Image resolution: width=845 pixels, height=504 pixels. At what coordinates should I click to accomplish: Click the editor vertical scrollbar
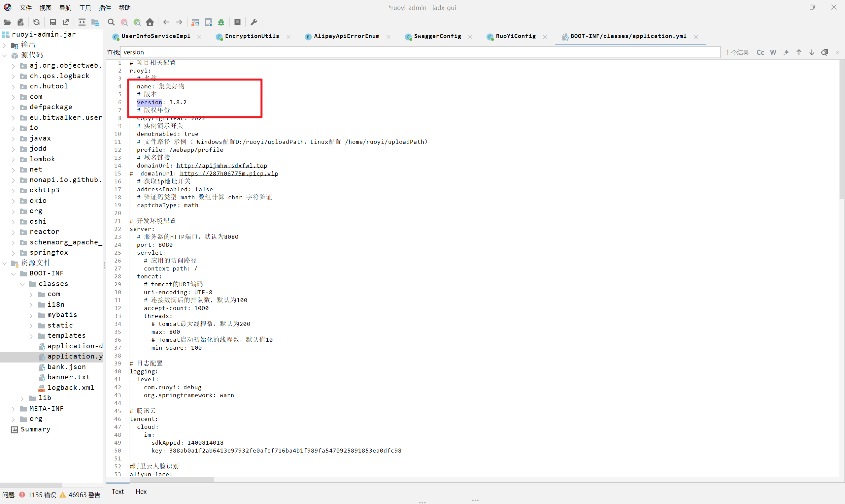coord(842,129)
